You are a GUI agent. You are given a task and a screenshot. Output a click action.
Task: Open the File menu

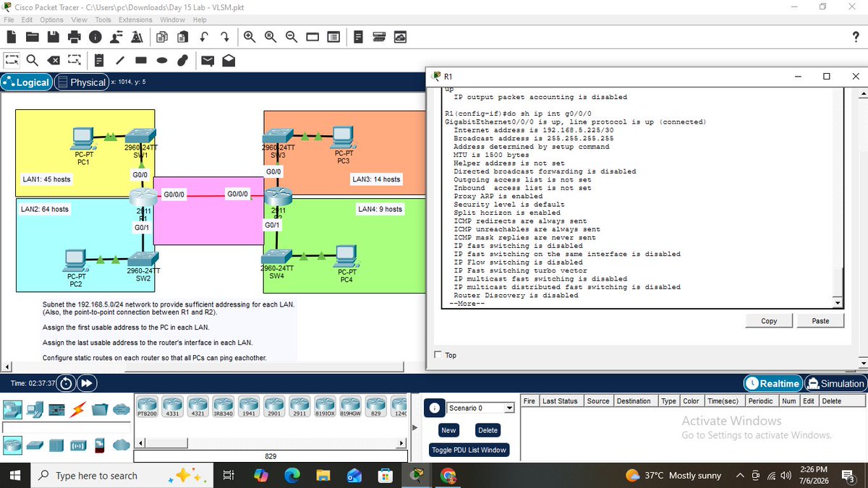9,20
